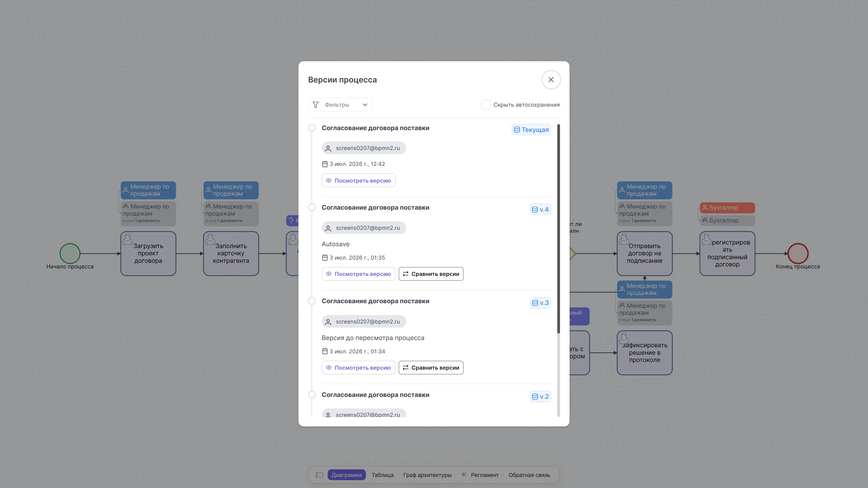Screen dimensions: 868x488
Task: Click the user email chip of v.4
Action: [x=364, y=228]
